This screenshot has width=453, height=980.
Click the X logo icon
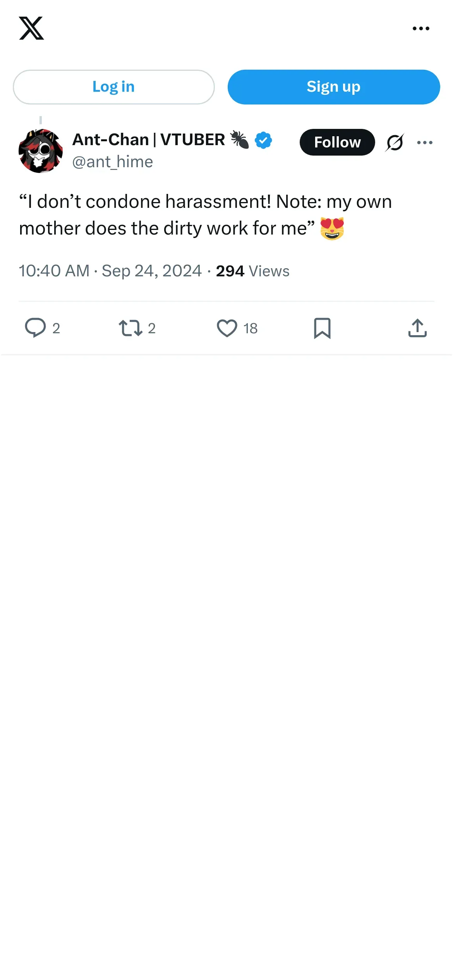[31, 28]
